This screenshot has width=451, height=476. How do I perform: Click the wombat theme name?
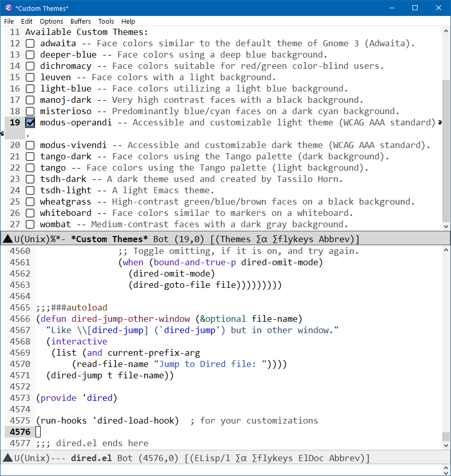click(55, 224)
